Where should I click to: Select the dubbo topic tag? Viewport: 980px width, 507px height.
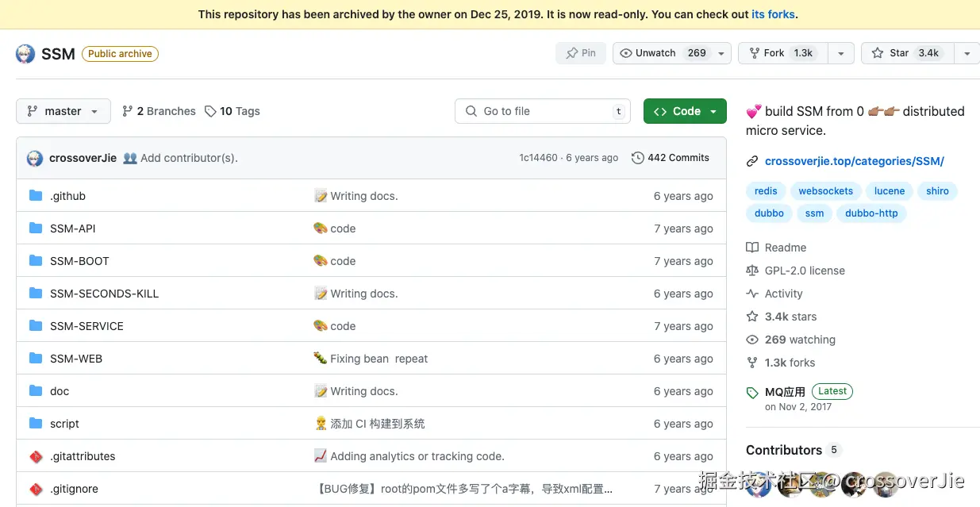(x=769, y=213)
